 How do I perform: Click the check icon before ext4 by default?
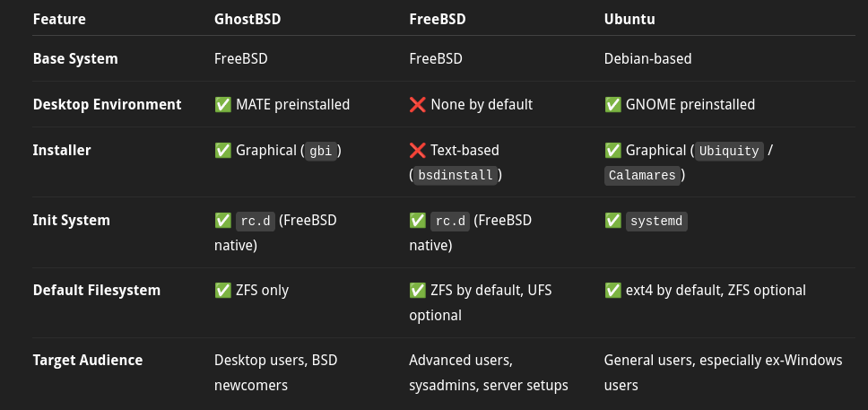(x=612, y=291)
